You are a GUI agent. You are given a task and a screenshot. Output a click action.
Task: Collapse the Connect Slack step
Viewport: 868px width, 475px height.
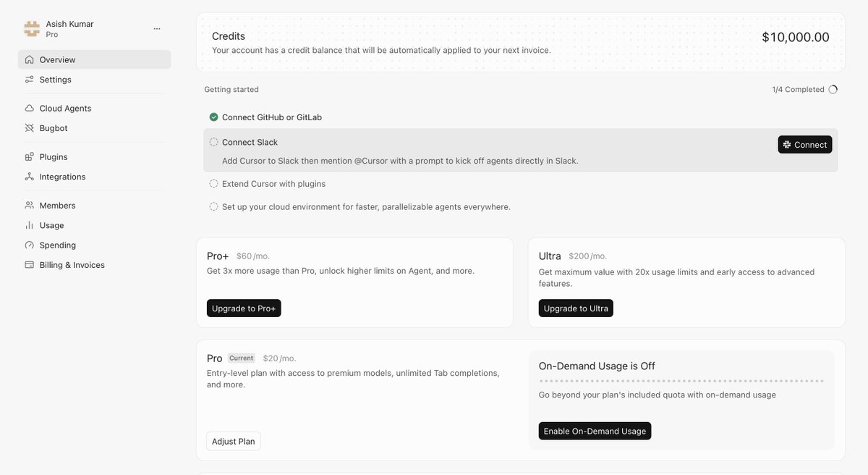[x=250, y=143]
